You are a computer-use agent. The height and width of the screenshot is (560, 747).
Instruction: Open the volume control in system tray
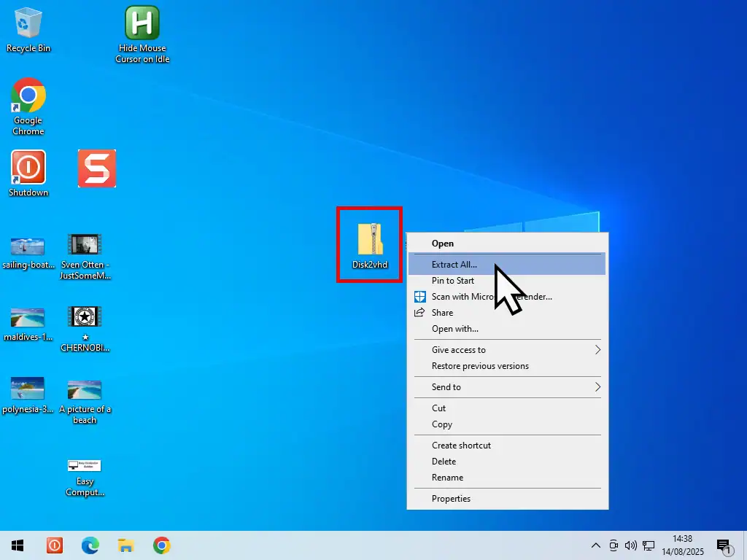point(631,545)
